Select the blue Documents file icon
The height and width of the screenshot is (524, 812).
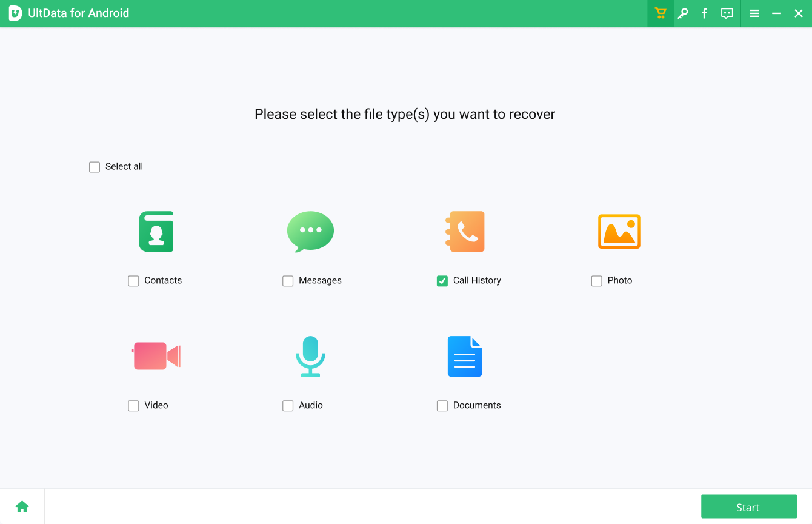(x=465, y=356)
